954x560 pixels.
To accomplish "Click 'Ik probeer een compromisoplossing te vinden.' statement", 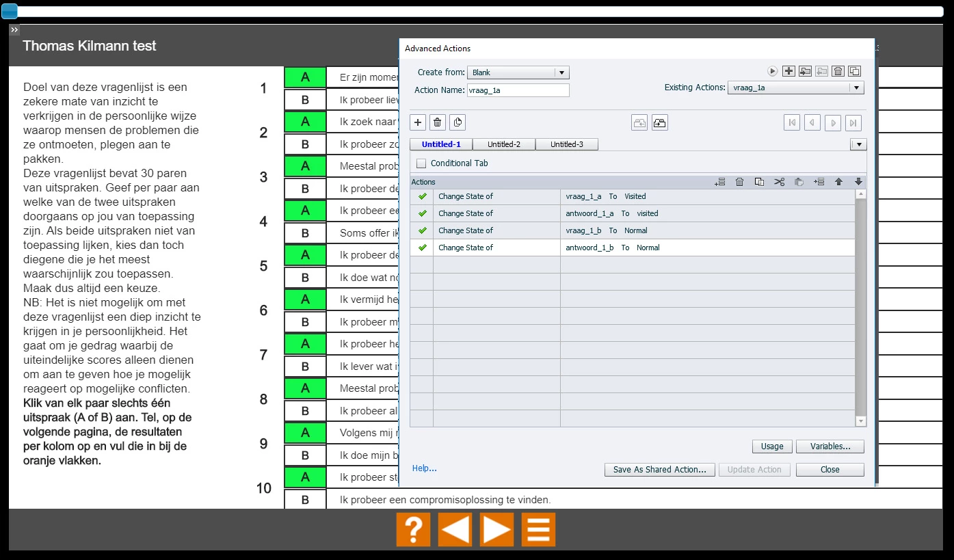I will [445, 500].
